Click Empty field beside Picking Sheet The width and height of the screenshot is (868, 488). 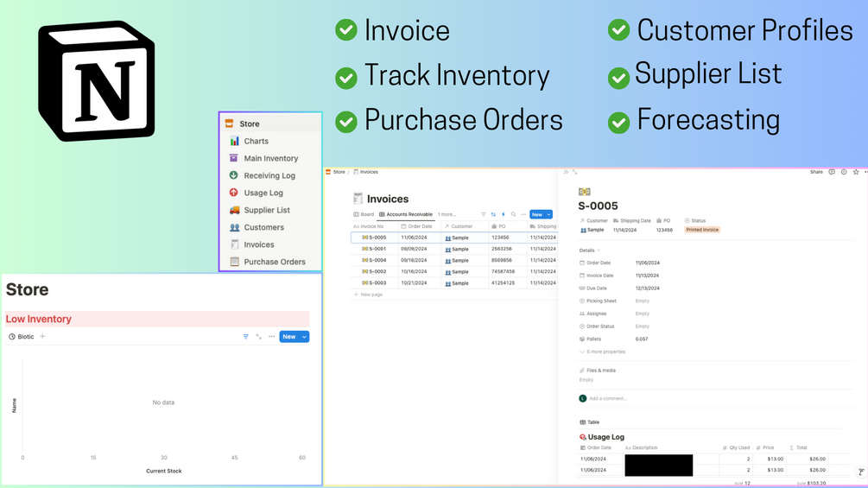pyautogui.click(x=642, y=301)
